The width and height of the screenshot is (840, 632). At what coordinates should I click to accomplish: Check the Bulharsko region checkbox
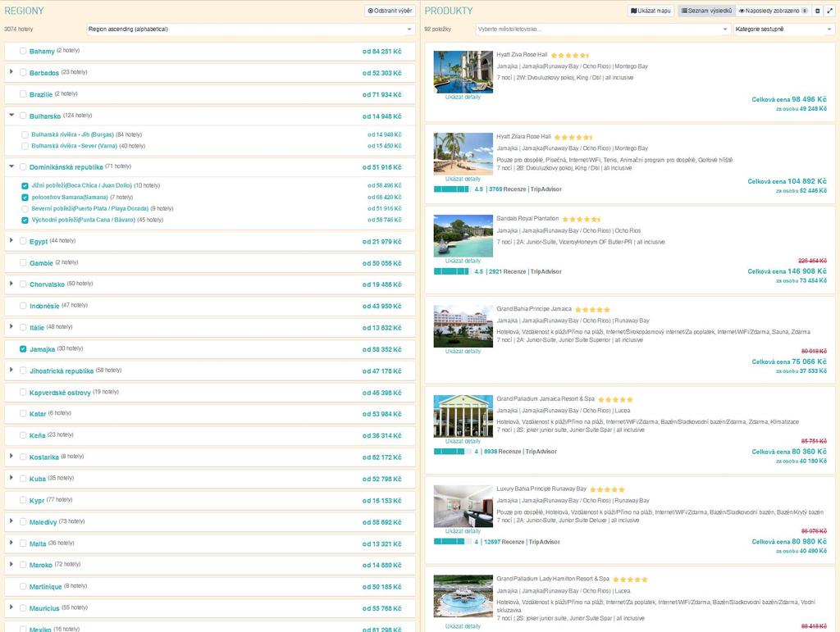(23, 116)
